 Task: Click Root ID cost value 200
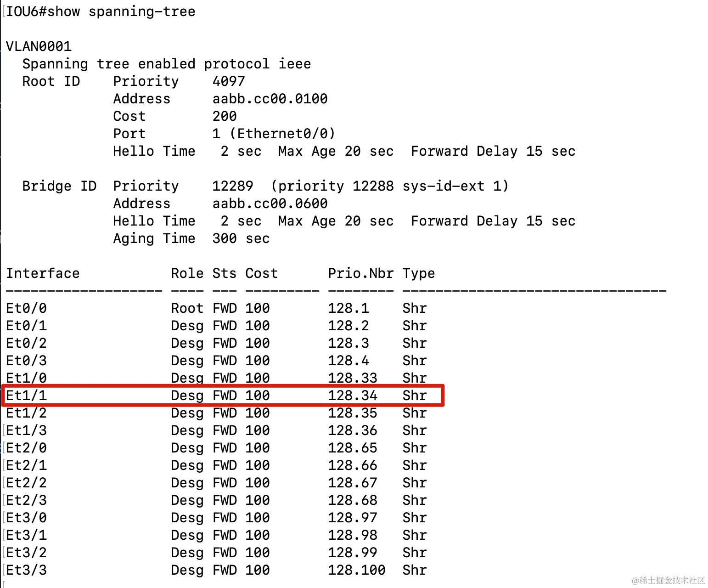(x=225, y=116)
